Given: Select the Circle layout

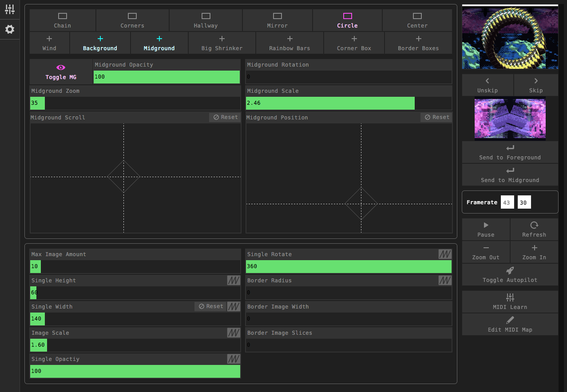Looking at the screenshot, I should tap(347, 20).
